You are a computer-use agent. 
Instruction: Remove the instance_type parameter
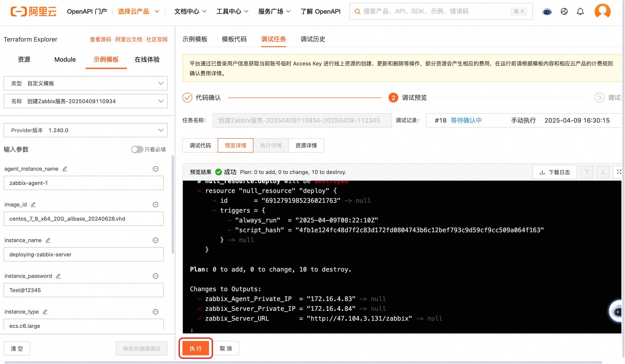click(x=156, y=312)
